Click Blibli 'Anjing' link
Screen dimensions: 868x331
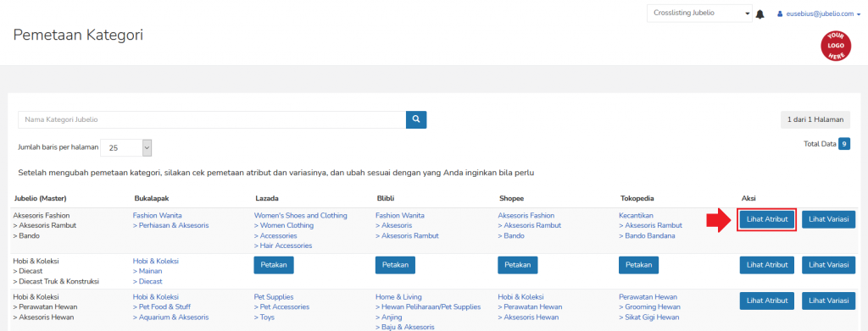point(388,317)
